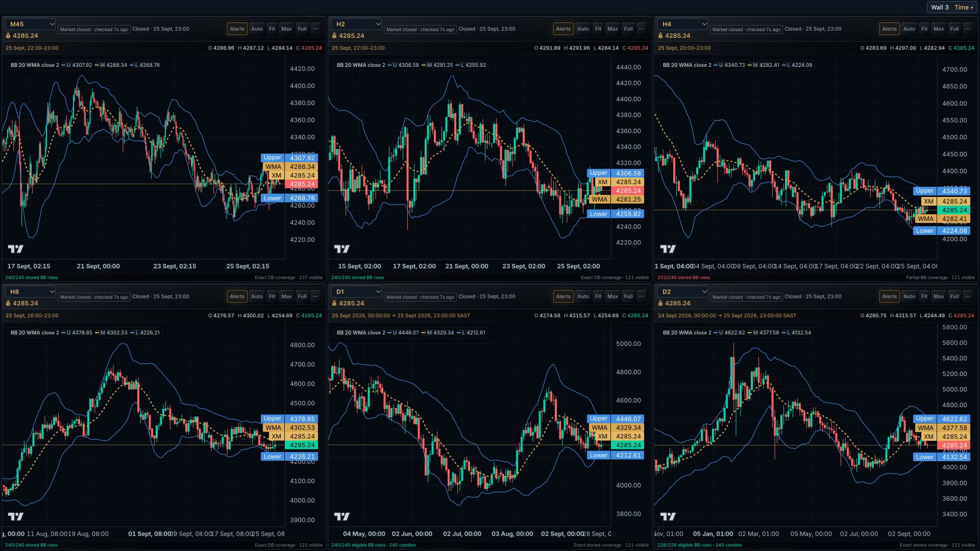Screen dimensions: 980x551
Task: Click the BB 20 WMA legend on H8 chart
Action: [85, 333]
